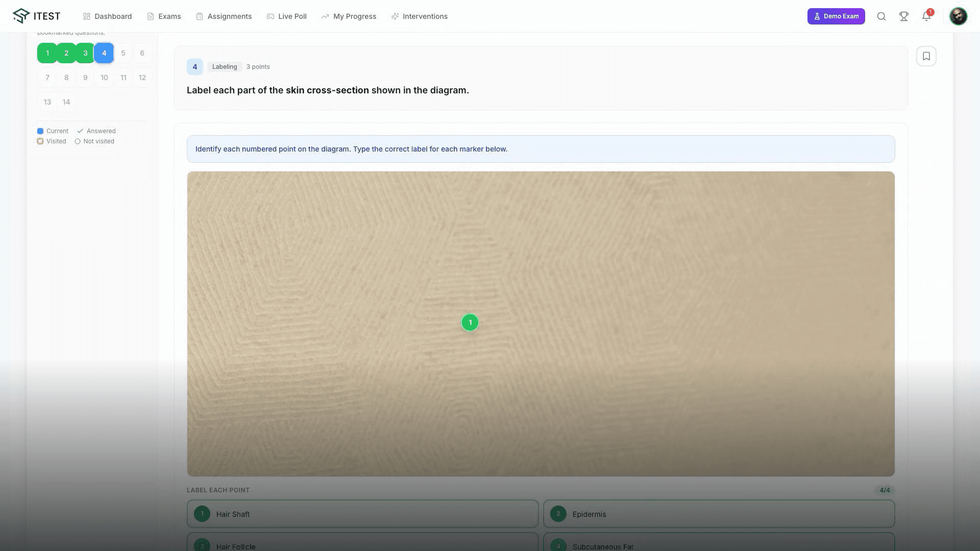Click the Not visited legend circle
Viewport: 980px width, 551px height.
tap(78, 141)
